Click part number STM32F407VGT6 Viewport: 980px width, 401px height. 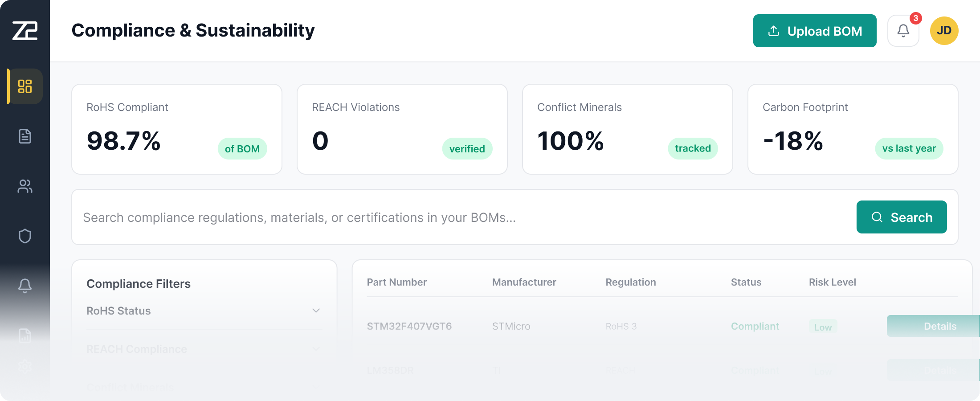click(409, 326)
